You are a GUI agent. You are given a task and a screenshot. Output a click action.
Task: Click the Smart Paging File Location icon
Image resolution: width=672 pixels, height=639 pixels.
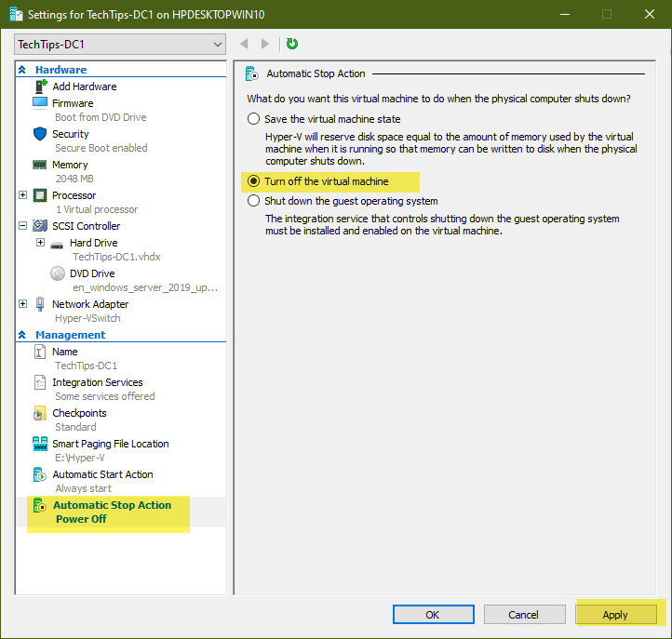coord(40,444)
